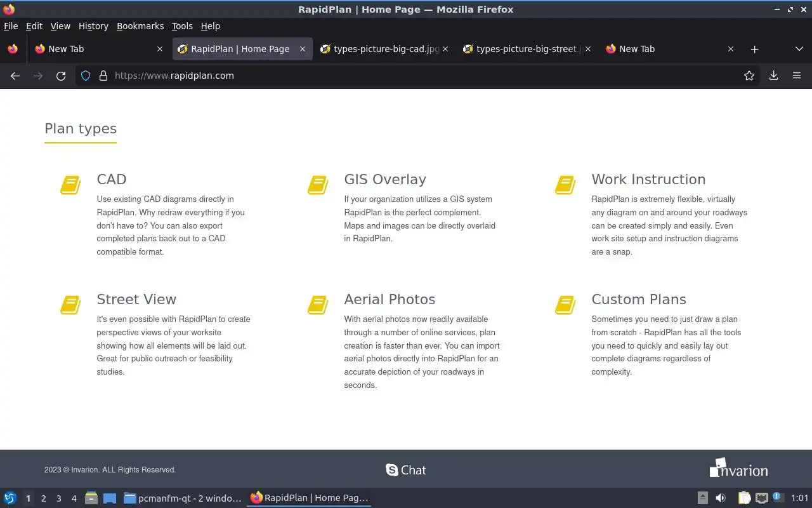Open the Firefox application hamburger menu

[797, 76]
